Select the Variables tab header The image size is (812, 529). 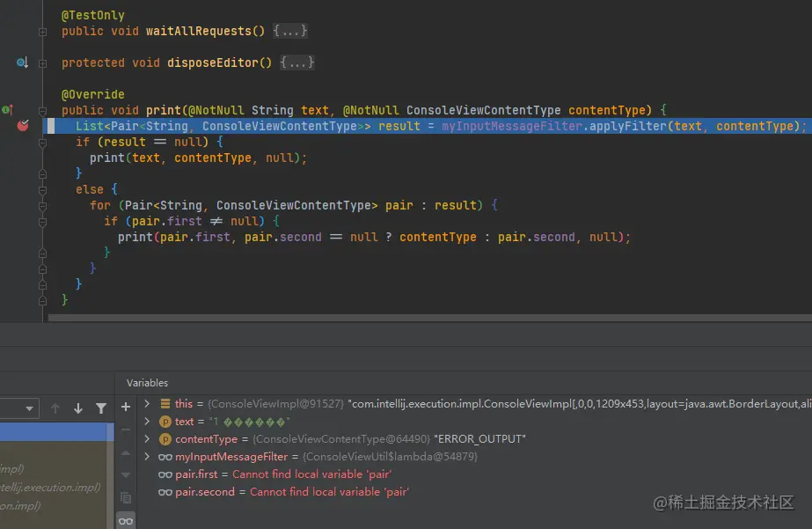(147, 383)
